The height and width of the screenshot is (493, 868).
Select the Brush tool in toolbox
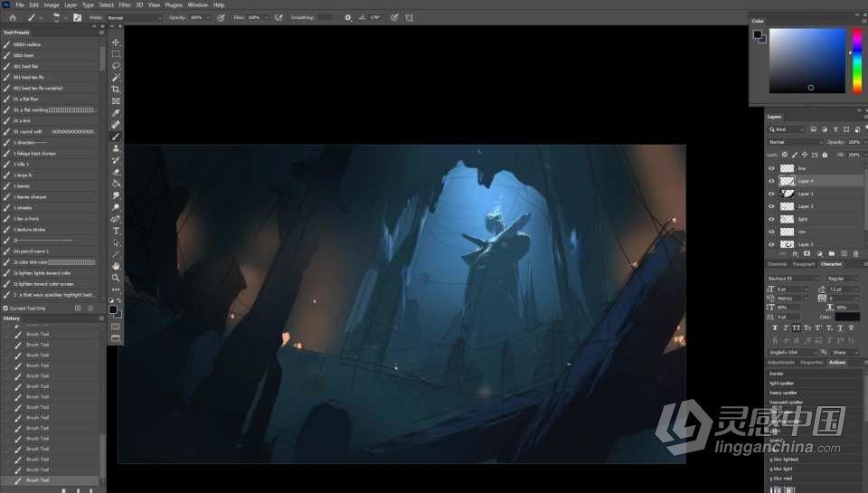point(116,137)
